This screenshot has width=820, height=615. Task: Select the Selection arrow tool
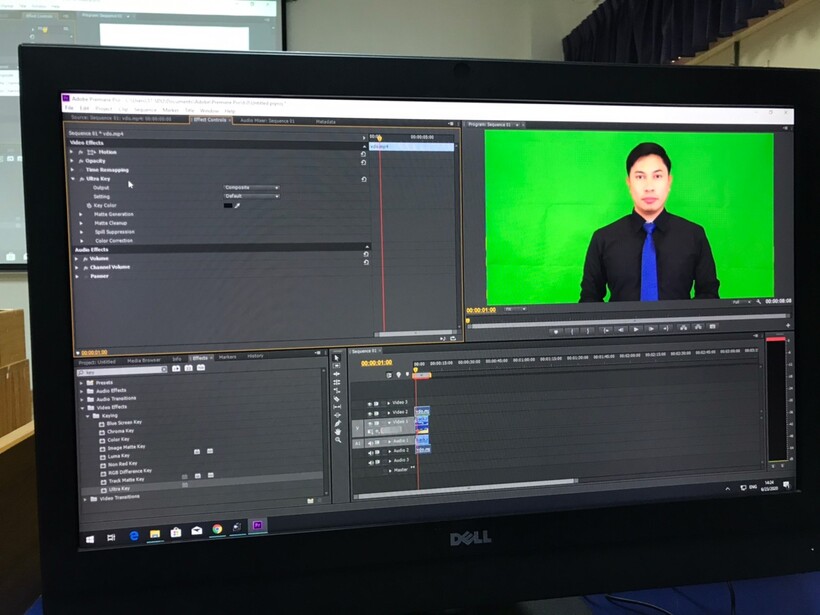(337, 358)
